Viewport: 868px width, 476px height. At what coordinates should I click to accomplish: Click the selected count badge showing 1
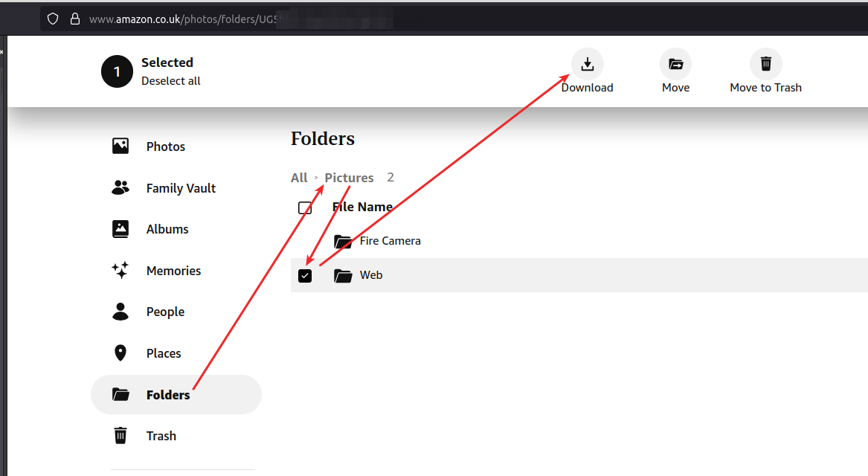[x=117, y=71]
